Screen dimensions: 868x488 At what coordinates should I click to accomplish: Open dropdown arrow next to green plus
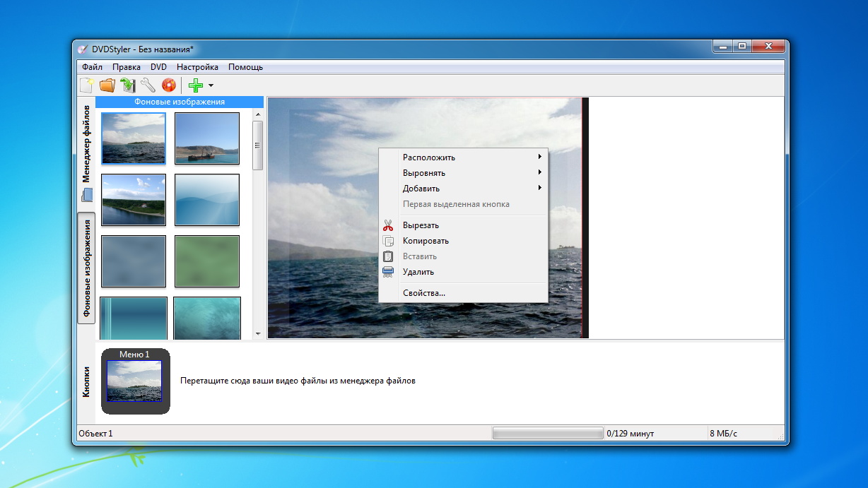pos(211,85)
